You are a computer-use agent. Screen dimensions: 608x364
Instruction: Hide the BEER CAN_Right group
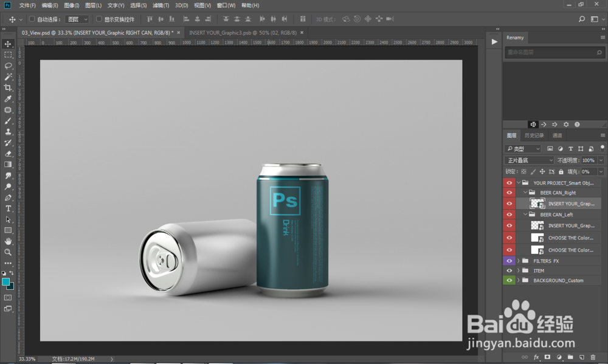pos(509,193)
